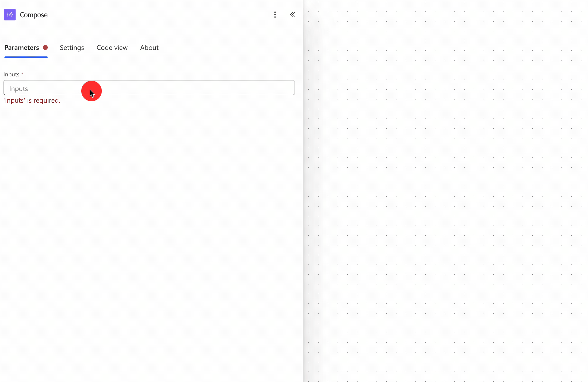This screenshot has width=588, height=382.
Task: Click empty space right of About tab
Action: point(222,47)
